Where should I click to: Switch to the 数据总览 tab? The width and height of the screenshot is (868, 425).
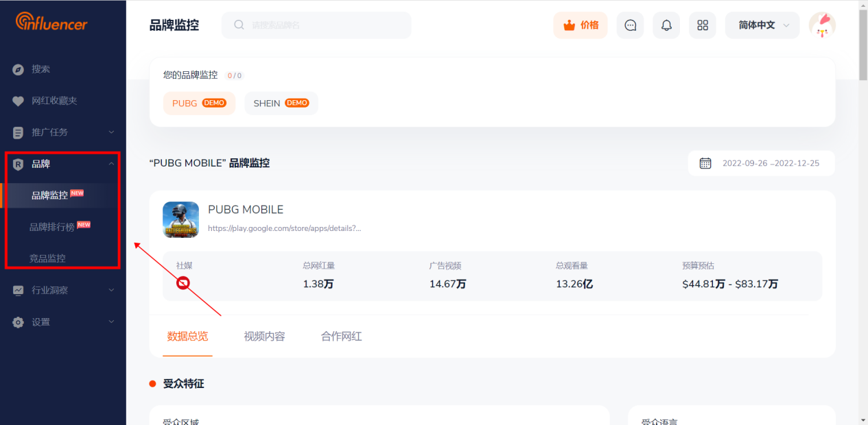pyautogui.click(x=187, y=337)
